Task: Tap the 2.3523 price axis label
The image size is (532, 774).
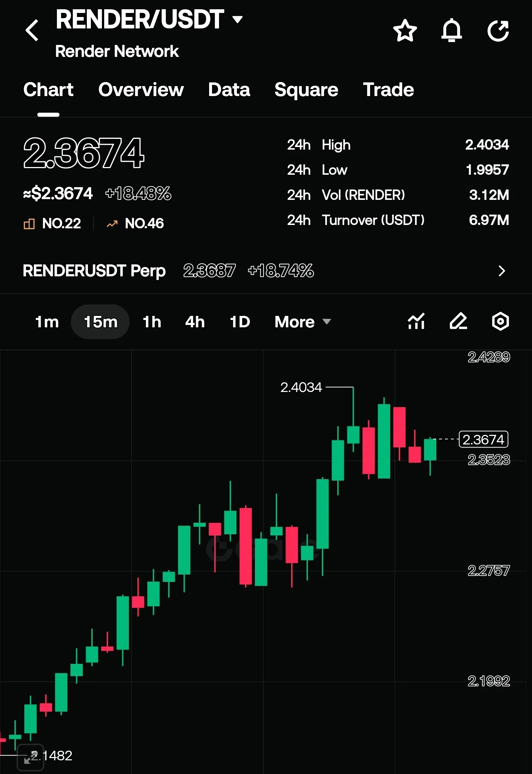Action: click(489, 460)
